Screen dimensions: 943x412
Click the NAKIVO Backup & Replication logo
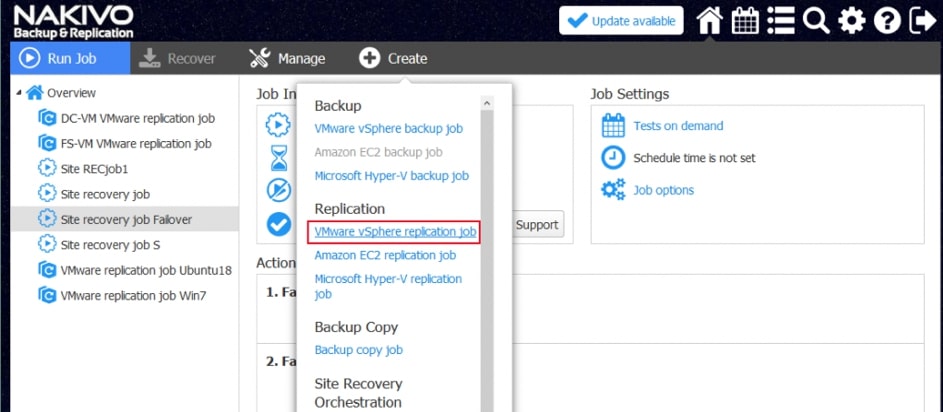click(x=73, y=22)
